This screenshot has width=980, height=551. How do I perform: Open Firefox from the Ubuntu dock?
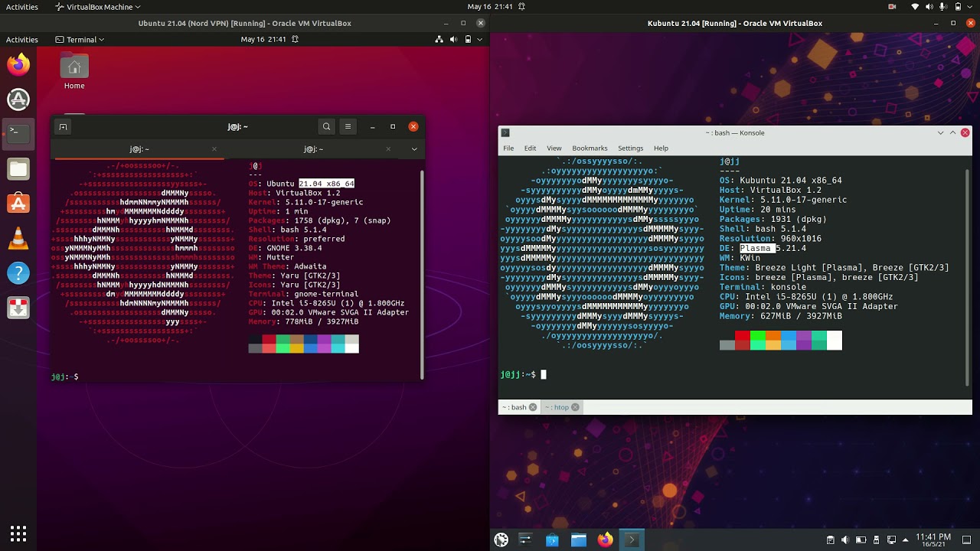[x=18, y=64]
